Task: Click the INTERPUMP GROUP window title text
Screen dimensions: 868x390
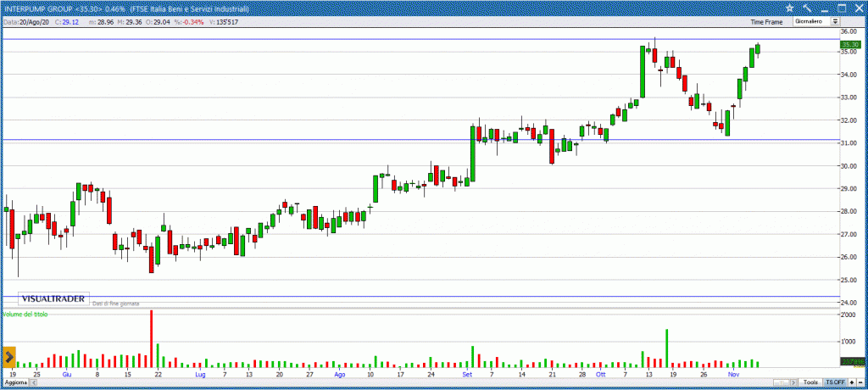Action: (125, 9)
